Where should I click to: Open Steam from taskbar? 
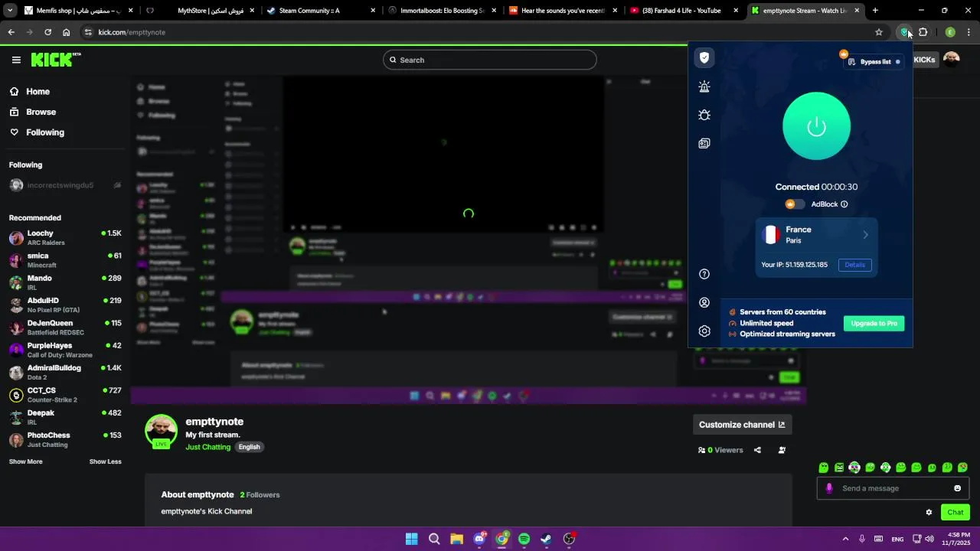tap(546, 539)
